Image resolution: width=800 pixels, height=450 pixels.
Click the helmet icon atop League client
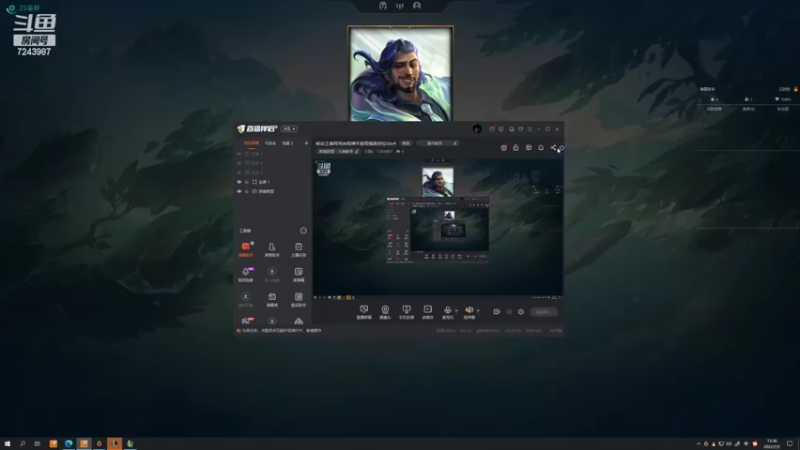tap(383, 6)
